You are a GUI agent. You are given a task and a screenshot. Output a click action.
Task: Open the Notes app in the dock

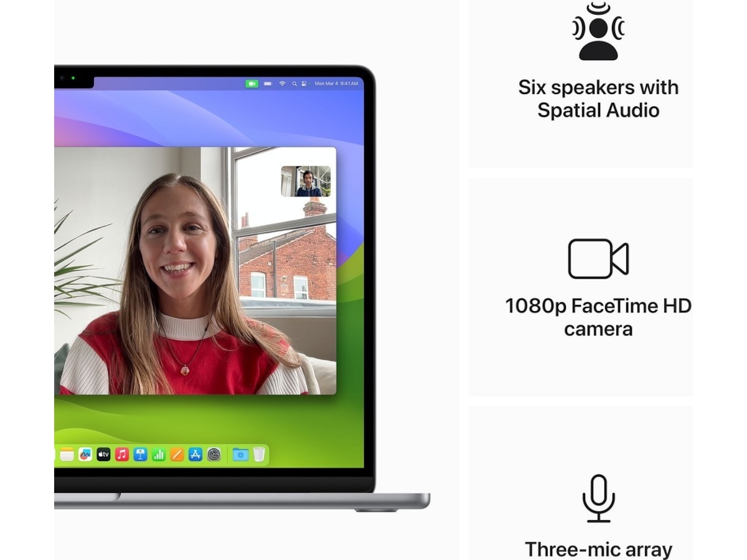pos(67,455)
